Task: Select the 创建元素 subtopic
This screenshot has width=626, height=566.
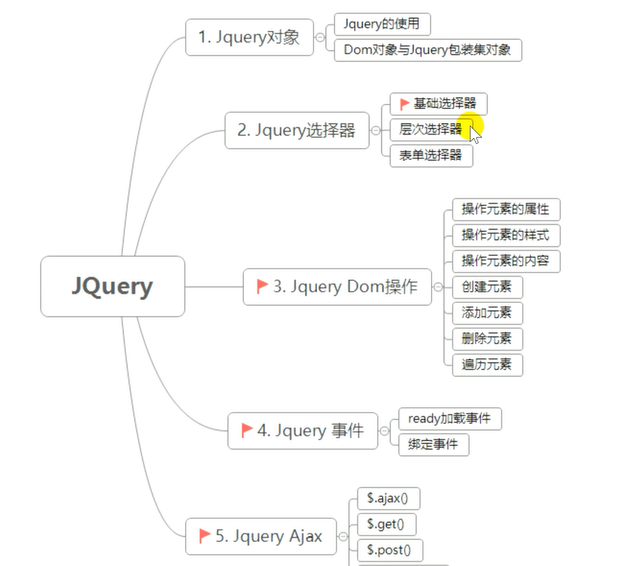Action: pyautogui.click(x=487, y=287)
